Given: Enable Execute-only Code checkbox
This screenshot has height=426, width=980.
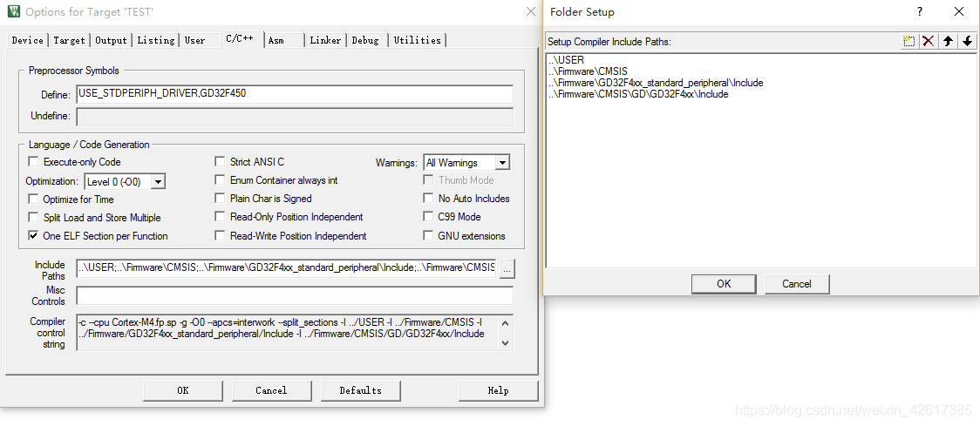Looking at the screenshot, I should [33, 162].
